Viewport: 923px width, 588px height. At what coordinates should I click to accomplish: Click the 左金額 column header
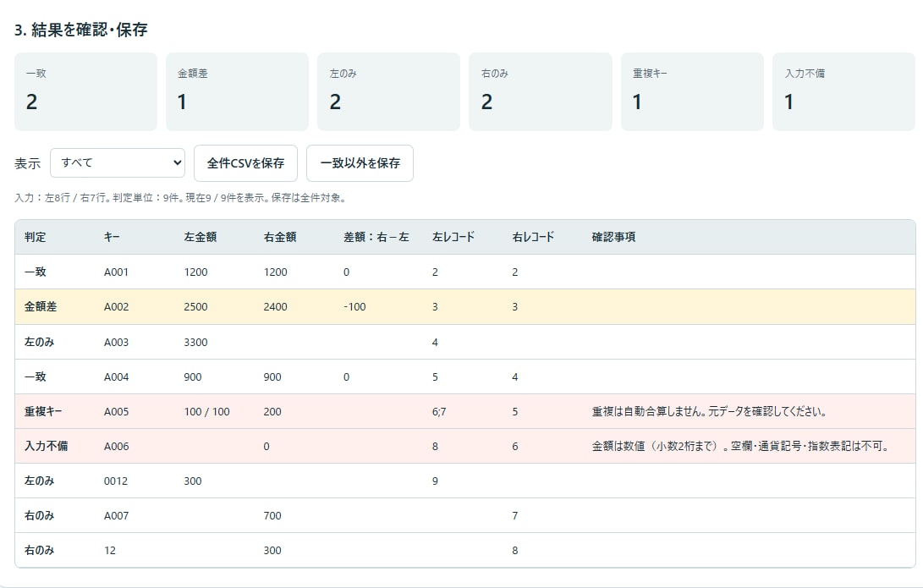(201, 237)
